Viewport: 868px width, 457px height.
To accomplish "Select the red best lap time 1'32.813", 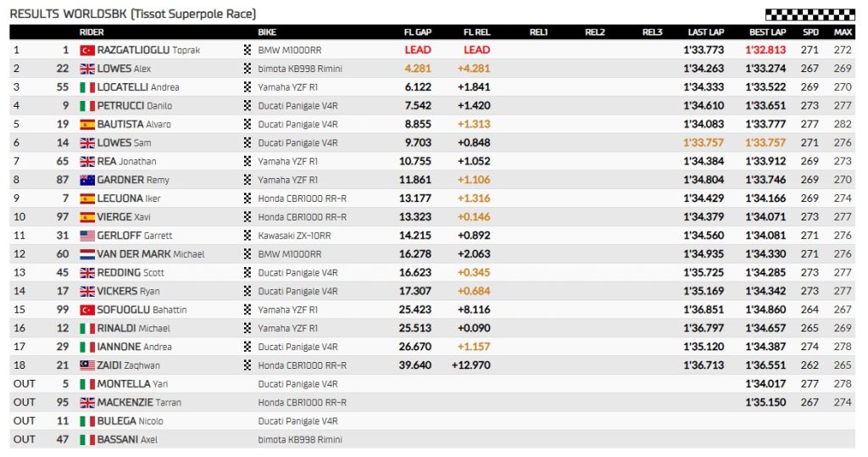I will pyautogui.click(x=767, y=50).
